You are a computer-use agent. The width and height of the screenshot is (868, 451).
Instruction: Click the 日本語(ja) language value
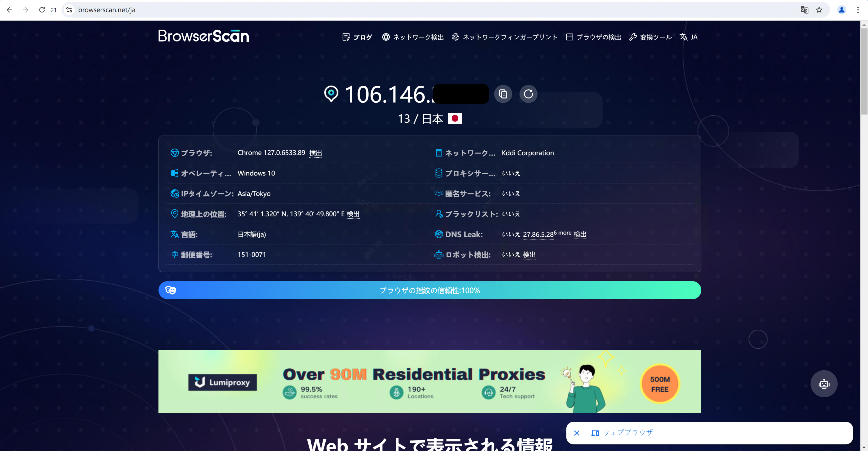coord(251,234)
